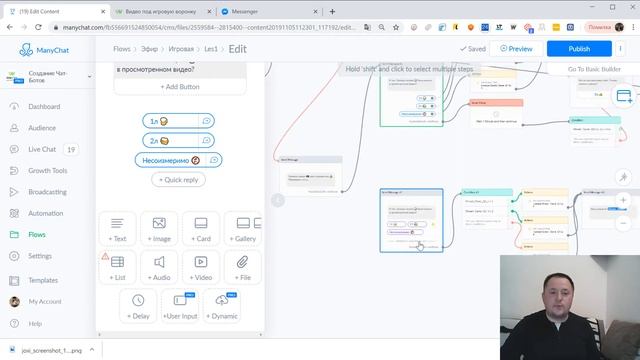This screenshot has width=640, height=360.
Task: Click the Эфир breadcrumb link
Action: (x=149, y=49)
